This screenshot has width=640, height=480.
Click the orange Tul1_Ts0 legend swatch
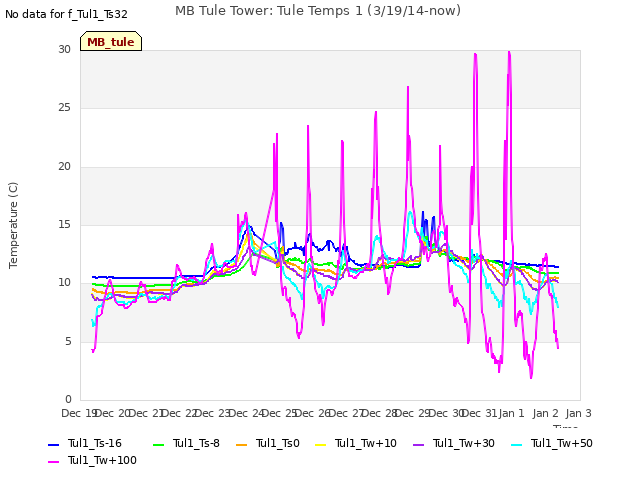(242, 444)
